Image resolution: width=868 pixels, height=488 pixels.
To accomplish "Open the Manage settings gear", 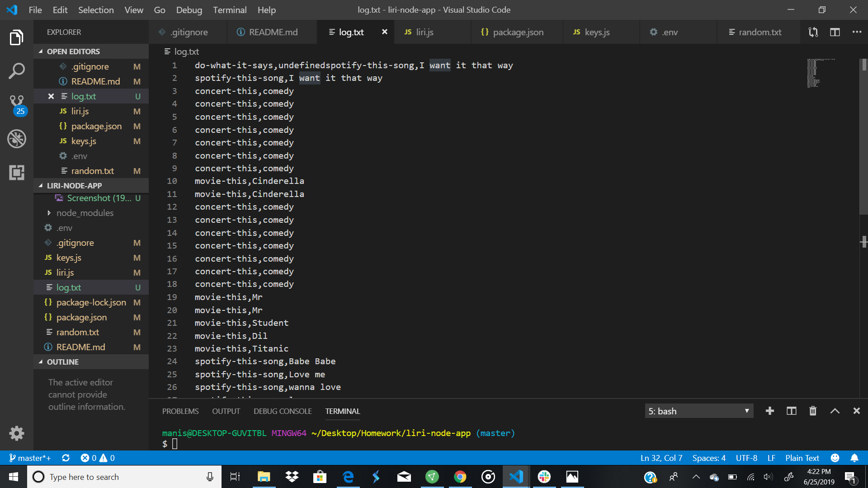I will coord(17,433).
